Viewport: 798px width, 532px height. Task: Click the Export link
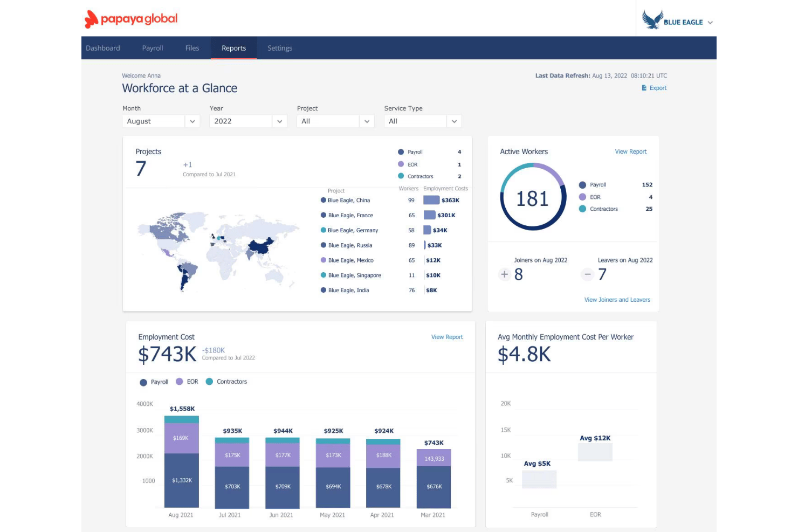click(x=658, y=88)
